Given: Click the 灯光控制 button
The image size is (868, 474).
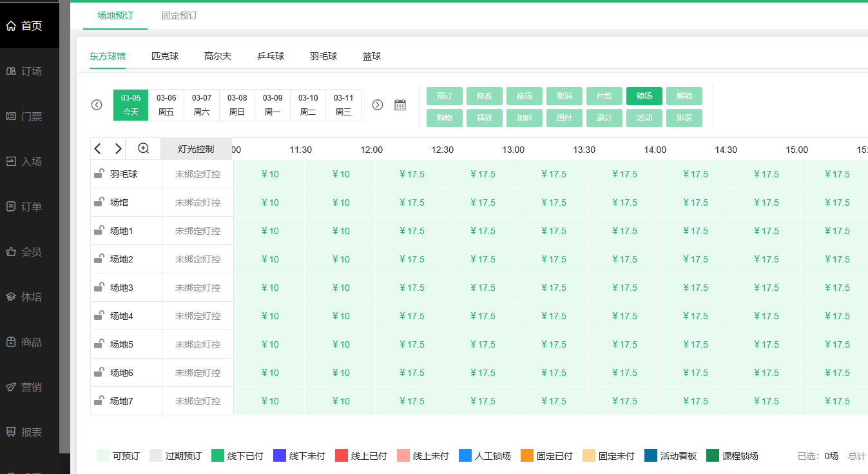Looking at the screenshot, I should click(x=196, y=149).
